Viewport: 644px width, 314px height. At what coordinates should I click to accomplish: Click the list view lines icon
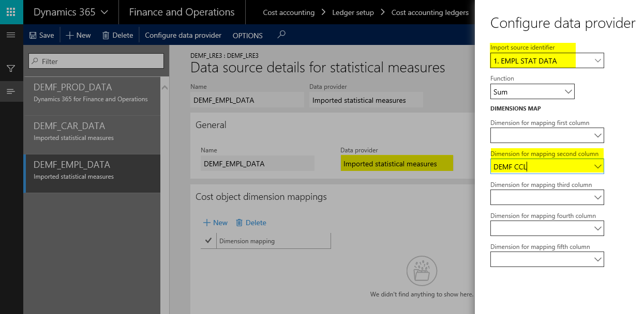pos(11,91)
